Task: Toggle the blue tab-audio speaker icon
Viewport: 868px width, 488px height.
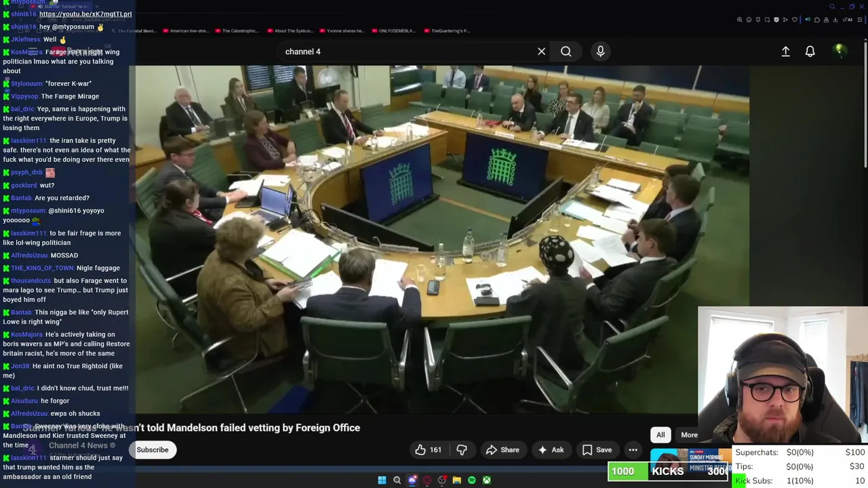Action: 808,20
